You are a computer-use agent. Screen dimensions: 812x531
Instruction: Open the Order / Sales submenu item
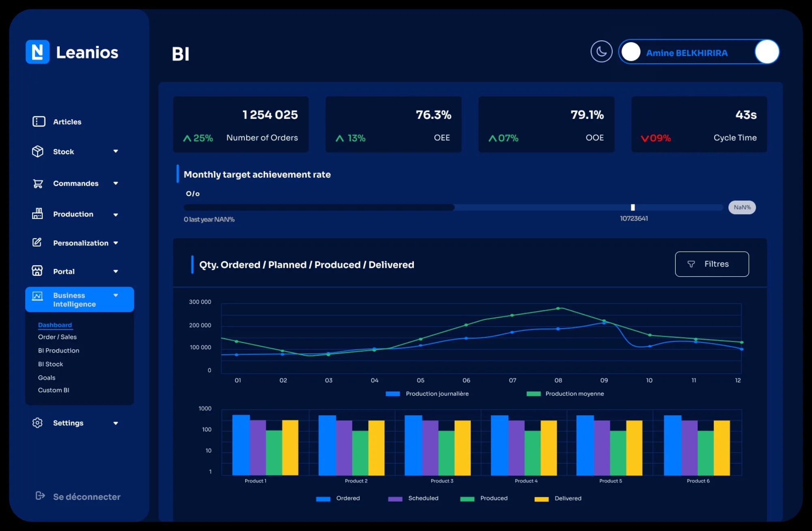click(57, 337)
